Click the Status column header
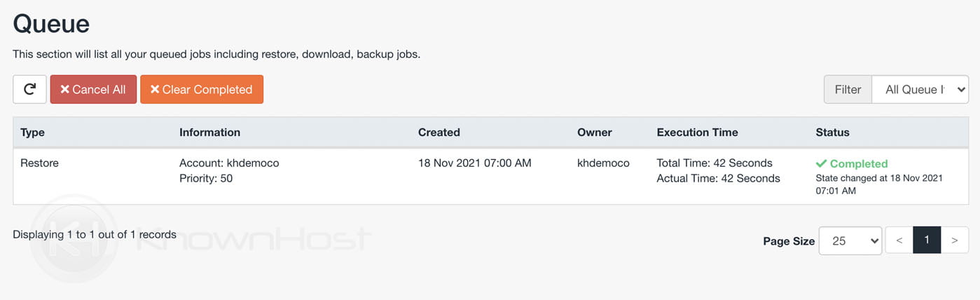This screenshot has width=980, height=300. pyautogui.click(x=832, y=132)
